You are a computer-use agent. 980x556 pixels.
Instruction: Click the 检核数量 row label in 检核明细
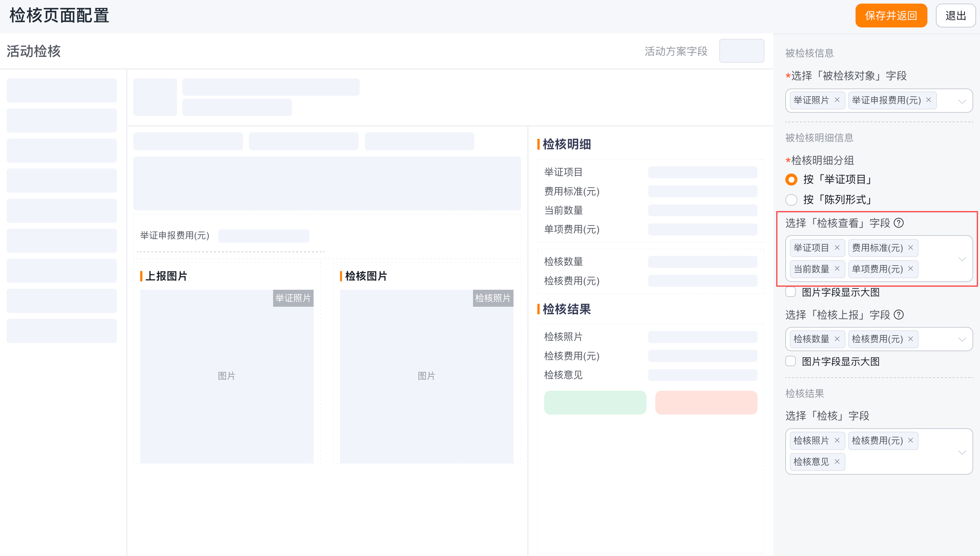click(x=563, y=262)
